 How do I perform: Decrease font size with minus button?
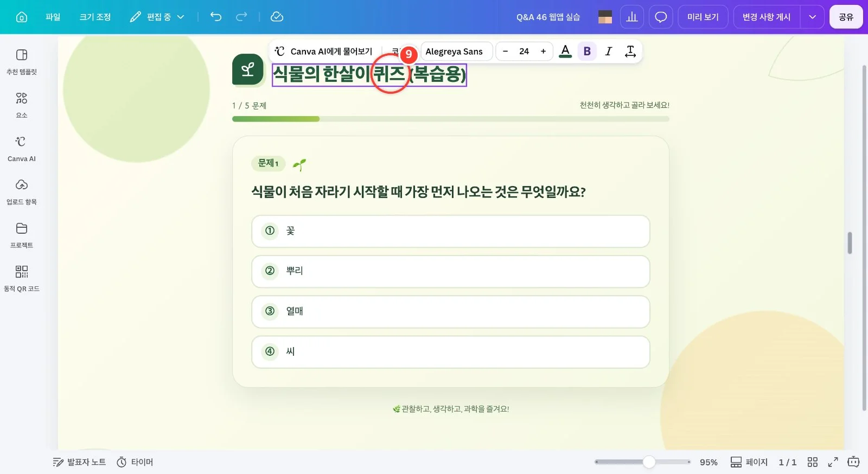point(505,52)
